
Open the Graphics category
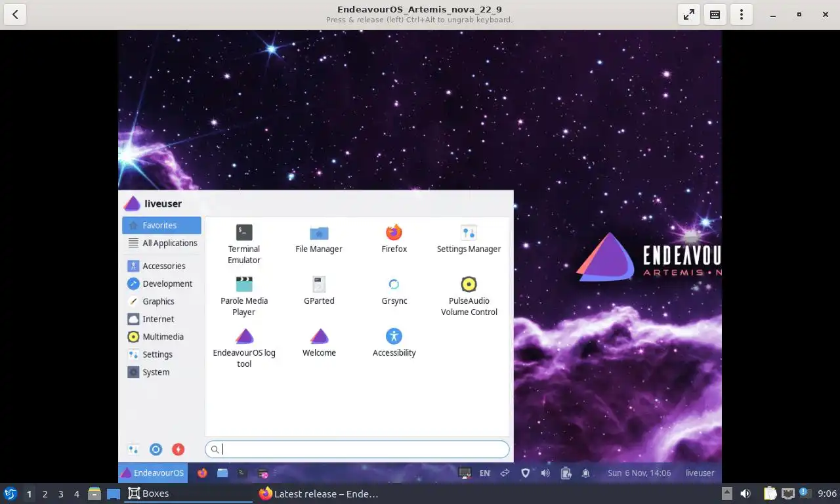(161, 301)
